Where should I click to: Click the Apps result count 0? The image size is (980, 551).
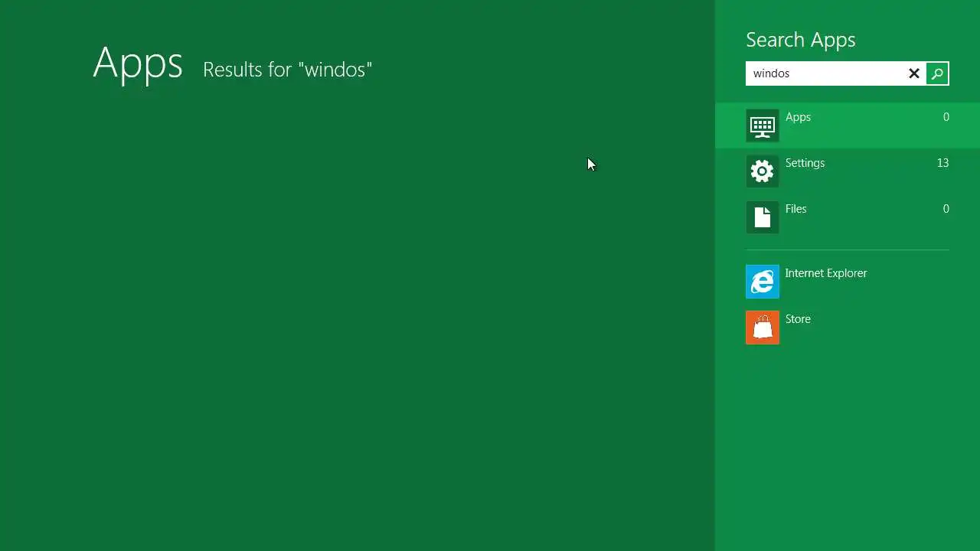pyautogui.click(x=946, y=117)
